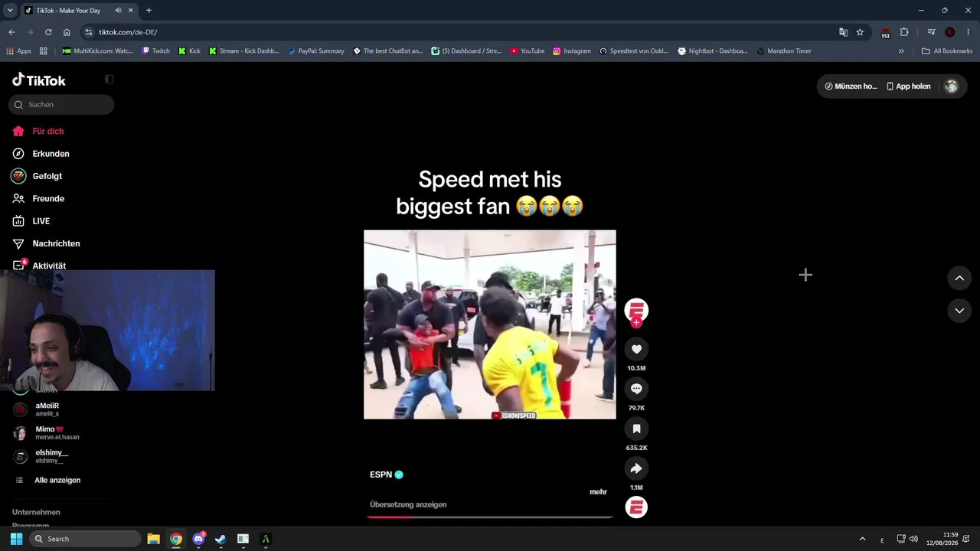This screenshot has width=980, height=551.
Task: Open the profile avatar menu
Action: pyautogui.click(x=952, y=86)
